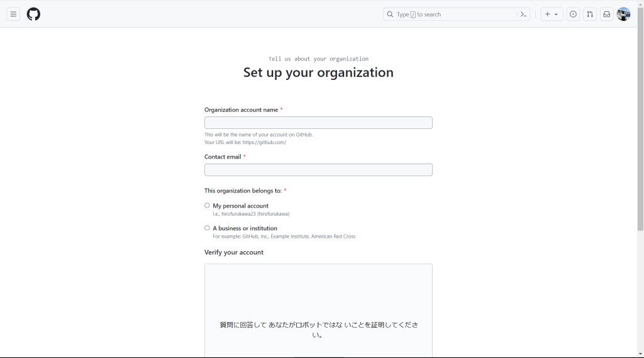Click the Japanese captcha verification box
Viewport: 644px width, 358px height.
(x=318, y=311)
